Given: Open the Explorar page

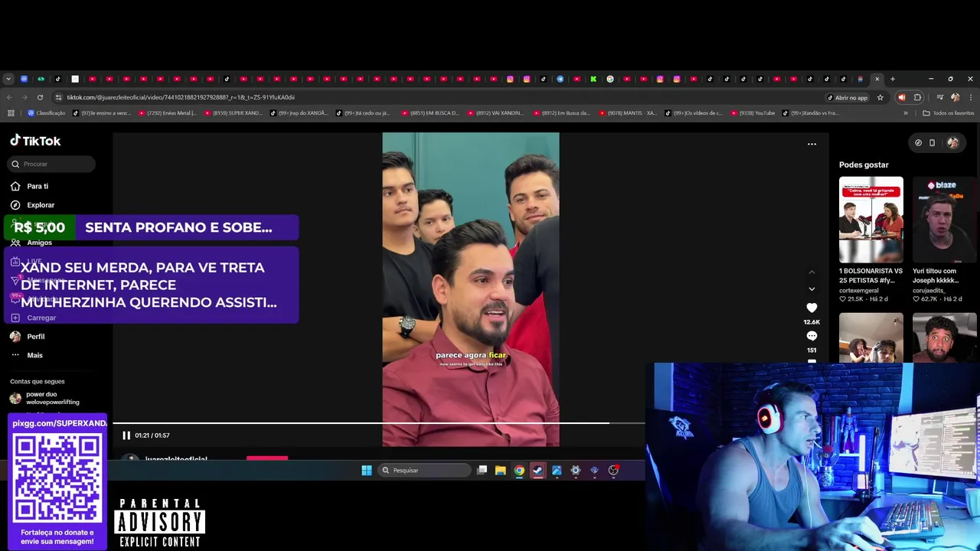Looking at the screenshot, I should point(41,205).
